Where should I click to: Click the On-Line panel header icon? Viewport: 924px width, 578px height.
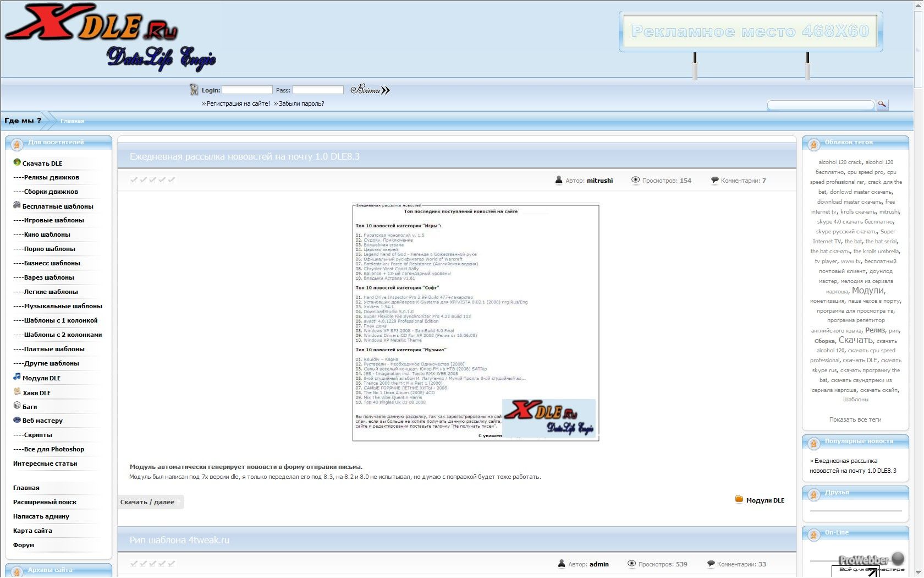click(813, 535)
